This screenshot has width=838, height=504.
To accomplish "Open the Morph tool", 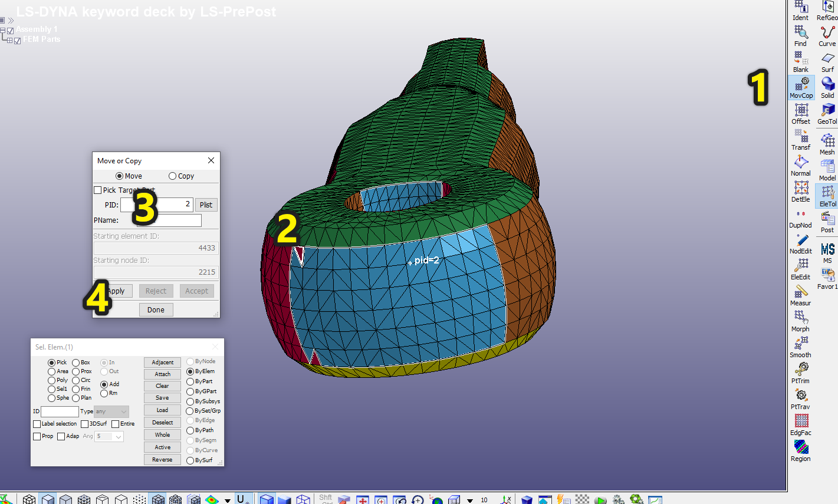I will click(x=801, y=321).
